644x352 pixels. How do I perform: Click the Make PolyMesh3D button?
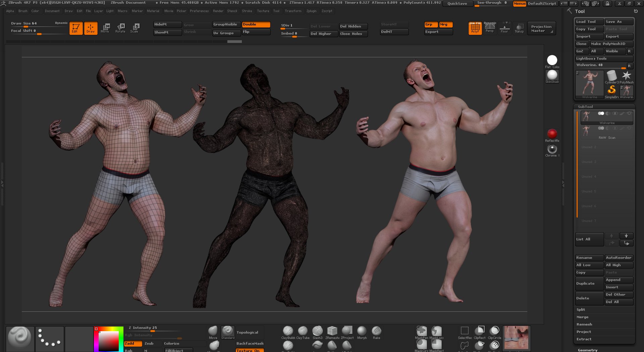pos(612,44)
